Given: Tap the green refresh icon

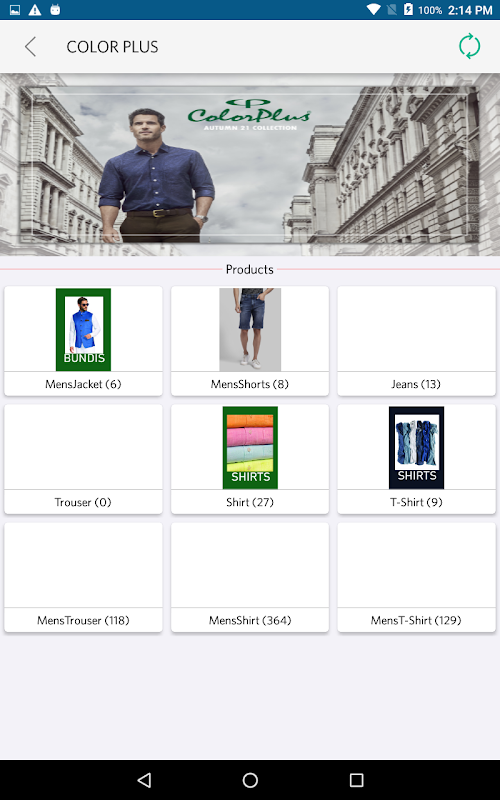Looking at the screenshot, I should (x=469, y=46).
